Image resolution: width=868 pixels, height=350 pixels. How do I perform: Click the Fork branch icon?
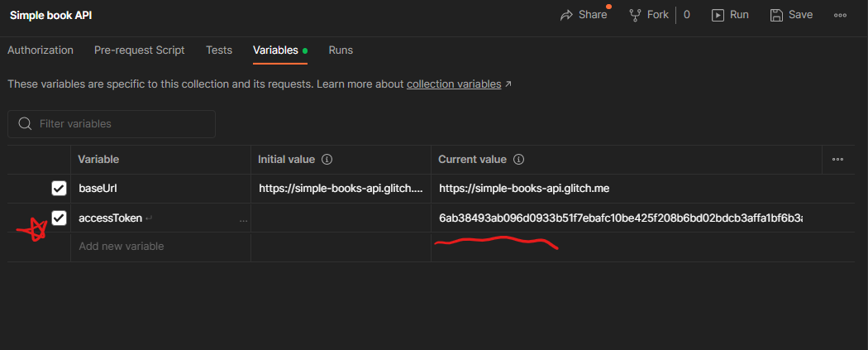point(636,16)
